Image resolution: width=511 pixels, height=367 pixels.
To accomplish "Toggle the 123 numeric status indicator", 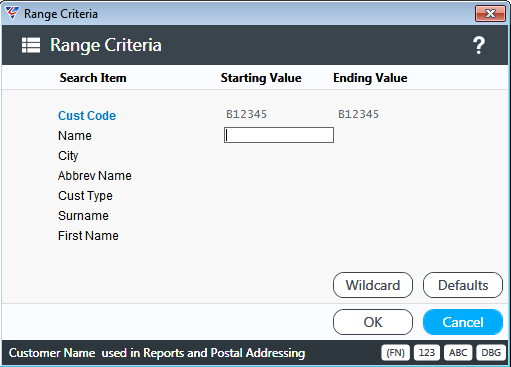I will point(427,353).
